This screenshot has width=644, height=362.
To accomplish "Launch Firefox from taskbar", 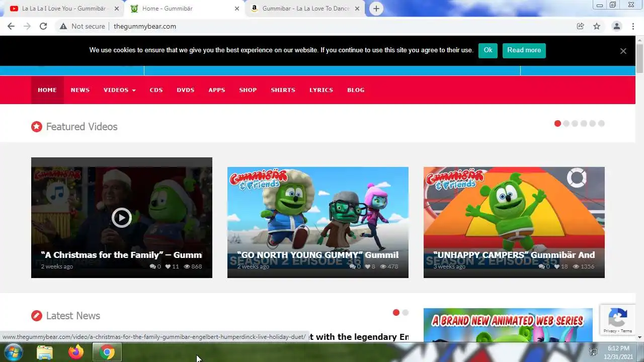I will (x=76, y=352).
